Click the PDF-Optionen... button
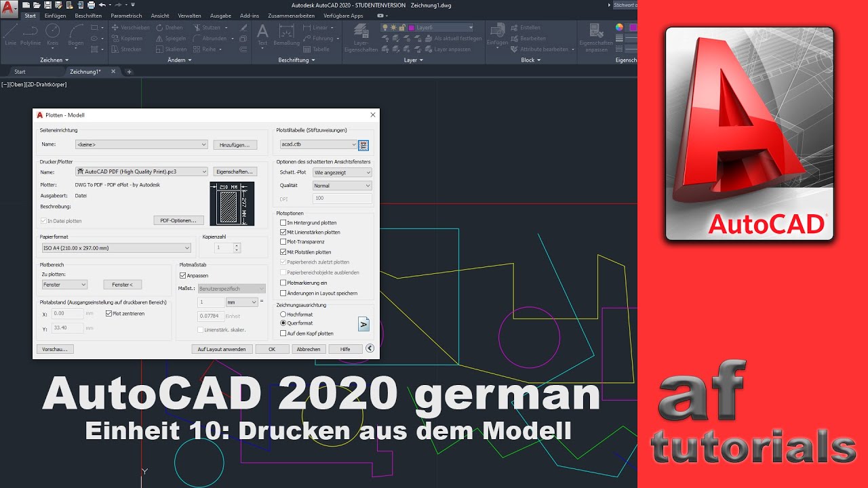Screen dimensions: 868x488 click(x=179, y=220)
